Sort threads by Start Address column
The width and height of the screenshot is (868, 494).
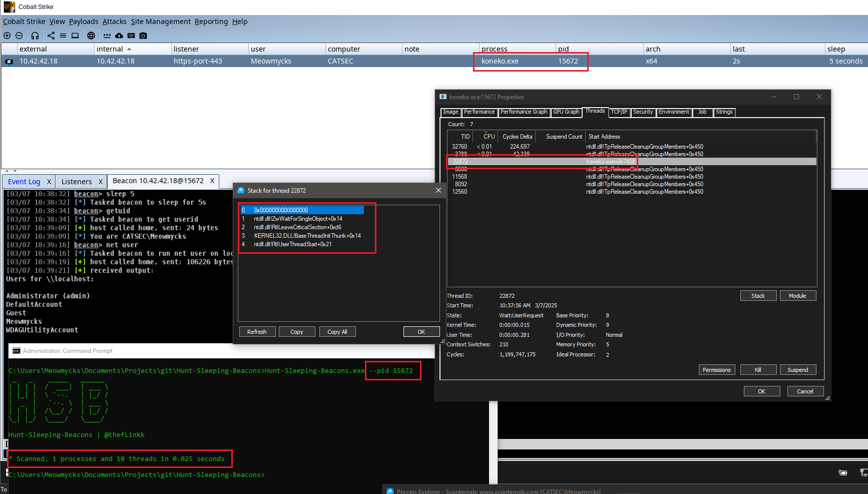[701, 137]
